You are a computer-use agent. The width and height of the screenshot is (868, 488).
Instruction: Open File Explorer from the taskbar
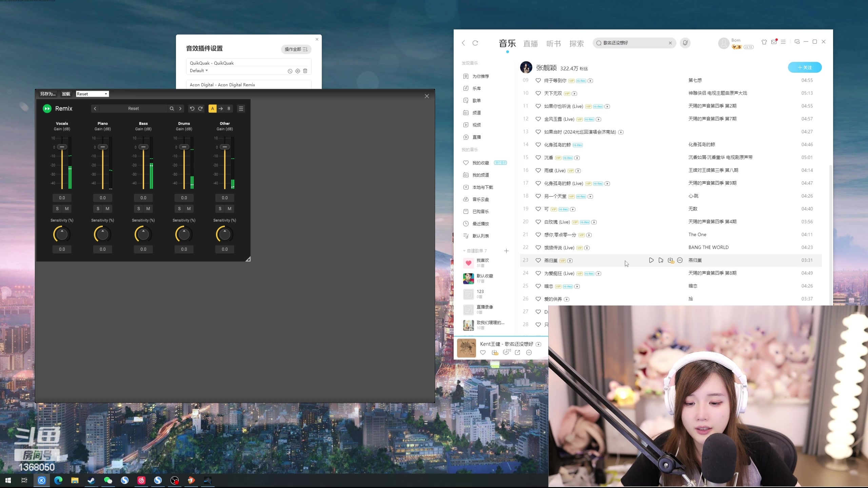(75, 480)
